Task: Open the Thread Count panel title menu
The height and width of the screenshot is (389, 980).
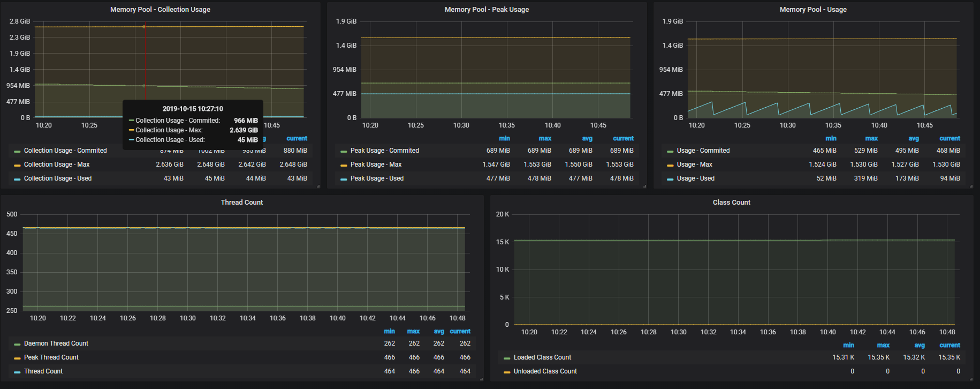Action: coord(242,203)
